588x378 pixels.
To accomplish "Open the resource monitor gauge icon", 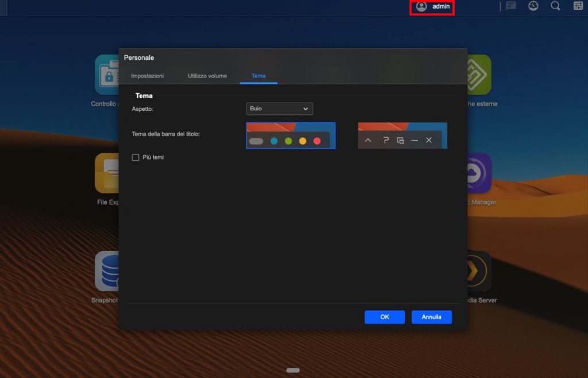I will [x=533, y=6].
